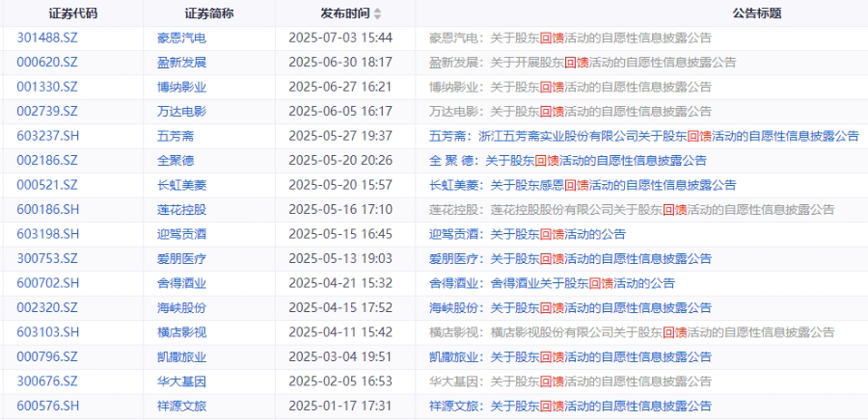
Task: Open 五芳斋 shareholder reward announcement title
Action: click(644, 136)
